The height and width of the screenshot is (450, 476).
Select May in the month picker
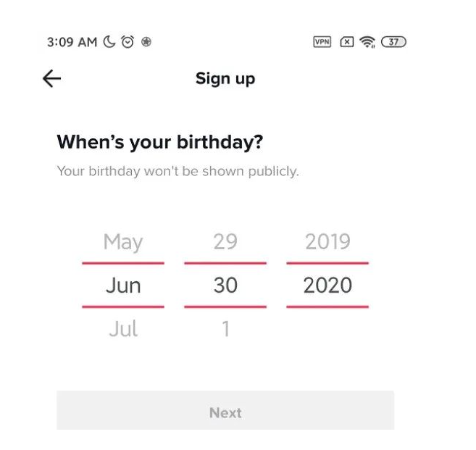click(x=123, y=242)
